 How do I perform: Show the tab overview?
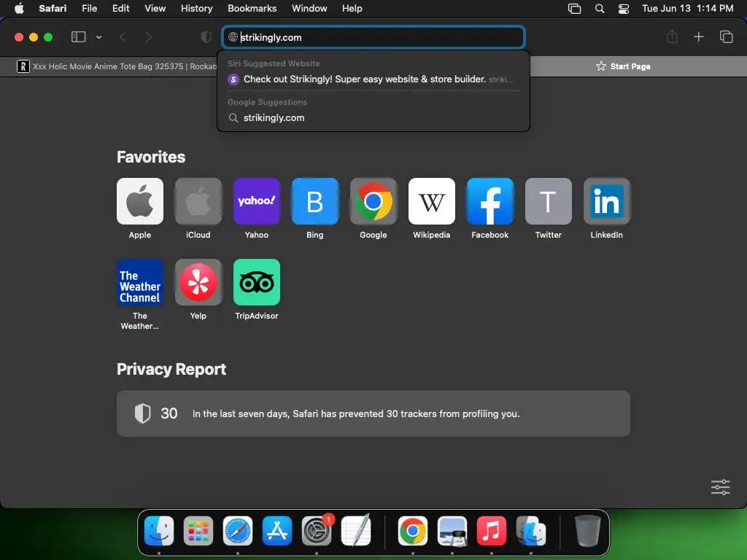[726, 36]
